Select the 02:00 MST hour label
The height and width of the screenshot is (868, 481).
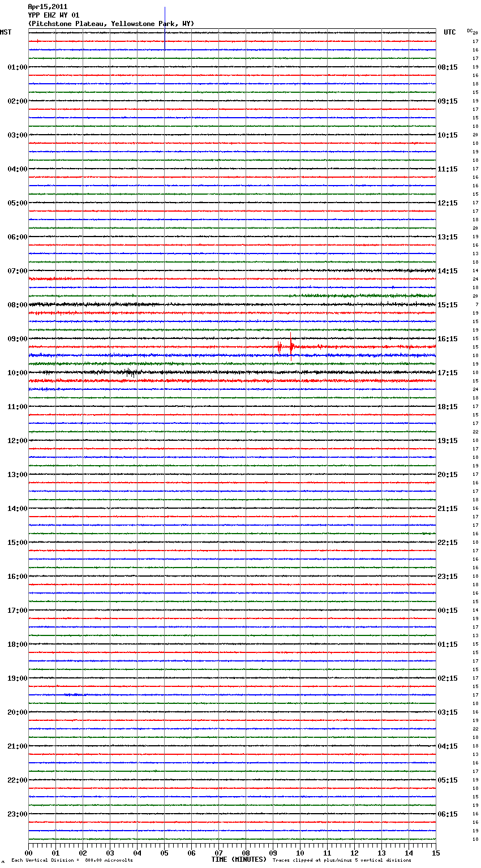(18, 101)
